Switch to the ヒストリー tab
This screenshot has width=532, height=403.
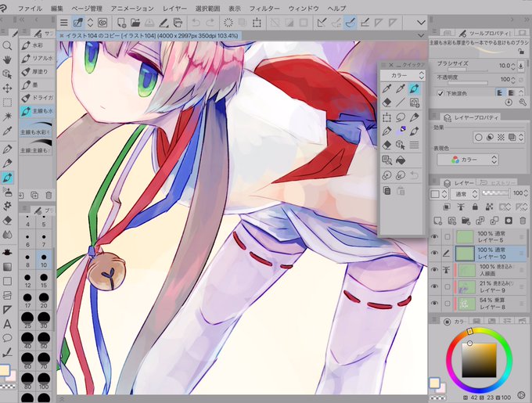pos(497,183)
